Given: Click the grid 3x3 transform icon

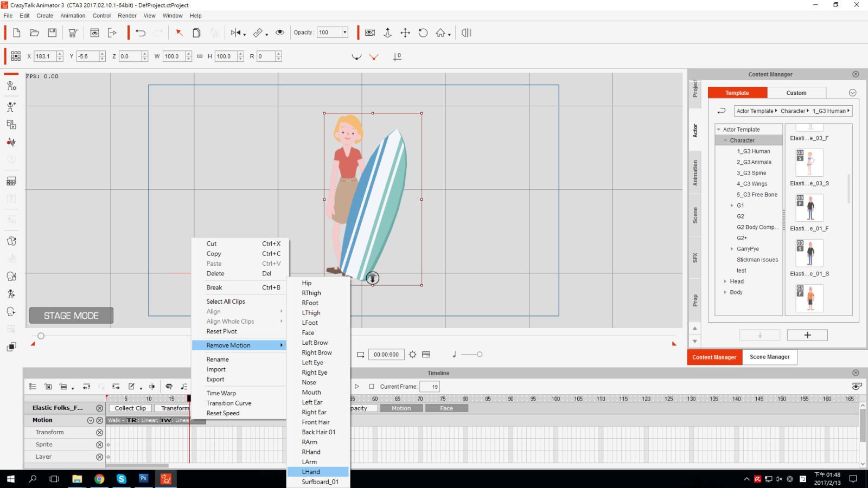Looking at the screenshot, I should (x=16, y=56).
